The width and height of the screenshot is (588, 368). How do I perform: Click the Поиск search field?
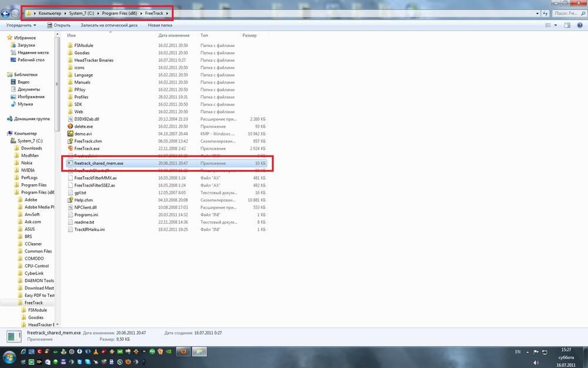569,13
